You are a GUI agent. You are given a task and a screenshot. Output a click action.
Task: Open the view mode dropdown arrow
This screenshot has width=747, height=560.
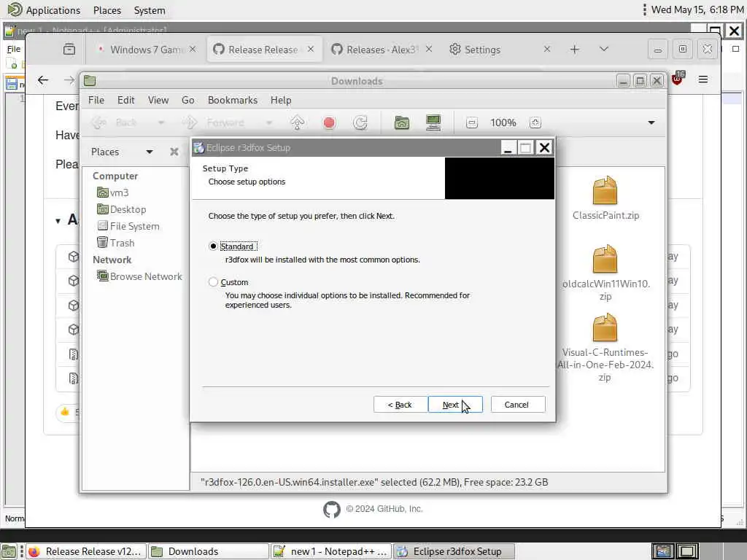[x=651, y=122]
